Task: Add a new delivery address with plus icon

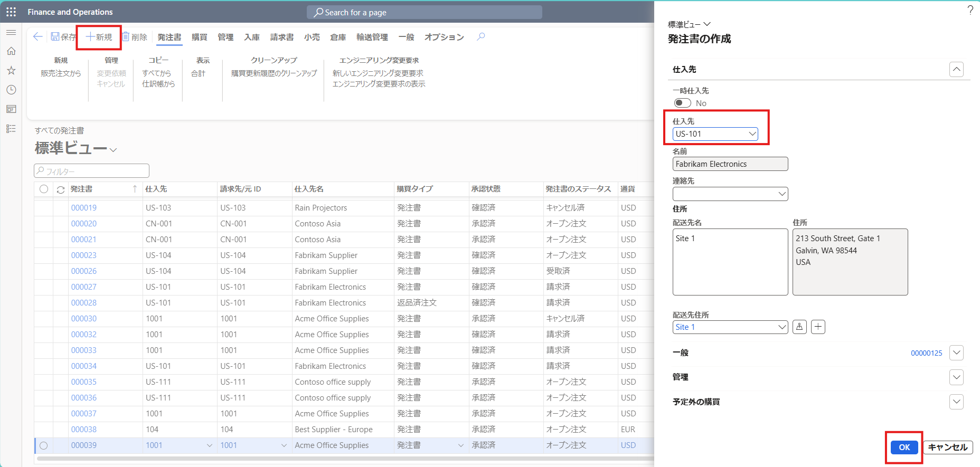Action: coord(818,327)
